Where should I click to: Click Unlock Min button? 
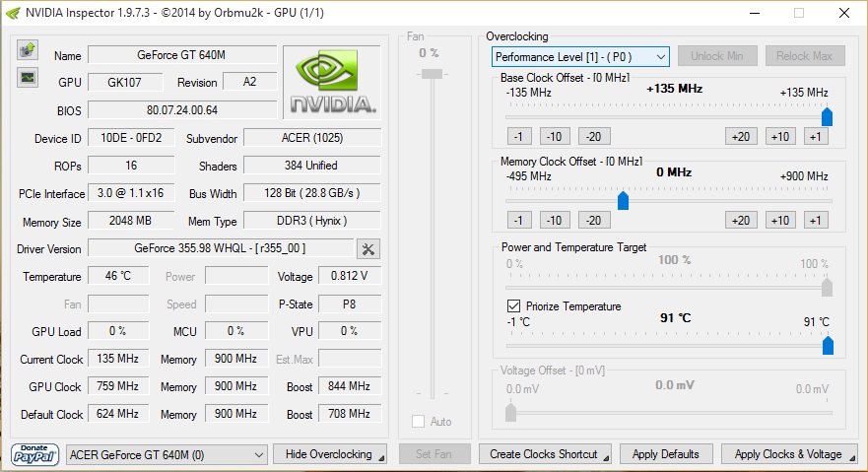[717, 56]
